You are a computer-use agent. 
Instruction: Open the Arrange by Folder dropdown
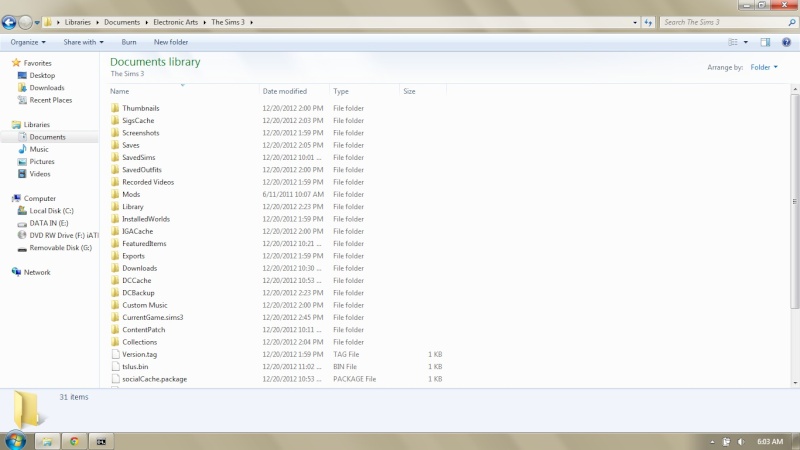click(764, 67)
